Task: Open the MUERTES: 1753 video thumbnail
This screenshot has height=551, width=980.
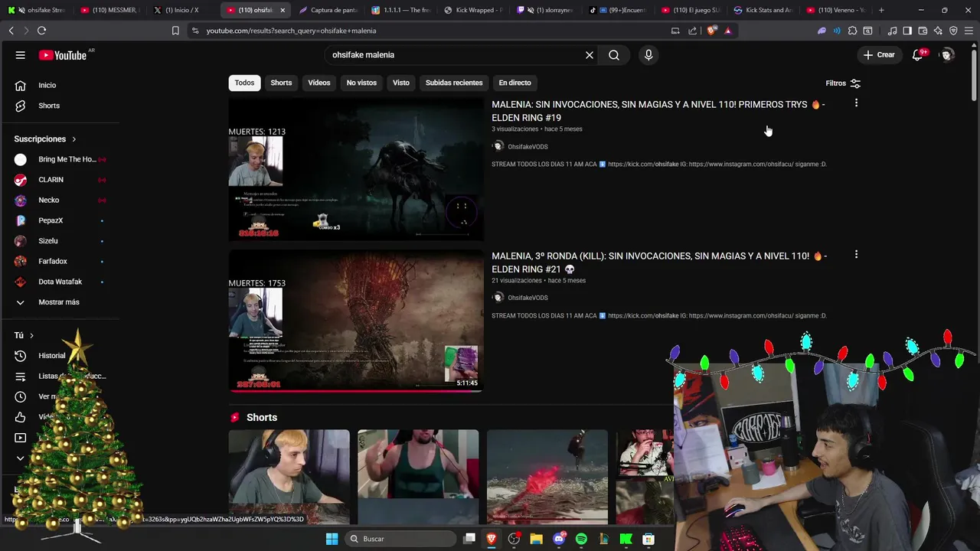Action: coord(356,321)
